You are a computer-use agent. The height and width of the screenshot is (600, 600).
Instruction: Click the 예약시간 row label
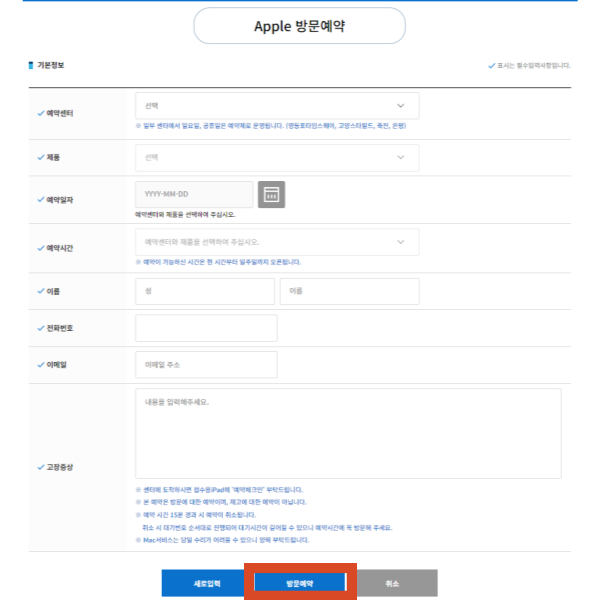point(59,248)
